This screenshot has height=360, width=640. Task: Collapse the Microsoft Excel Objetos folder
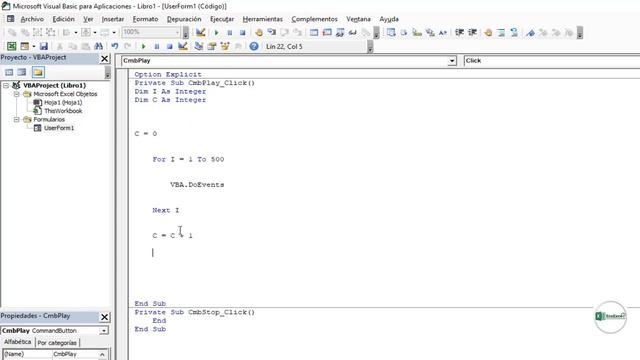click(17, 94)
